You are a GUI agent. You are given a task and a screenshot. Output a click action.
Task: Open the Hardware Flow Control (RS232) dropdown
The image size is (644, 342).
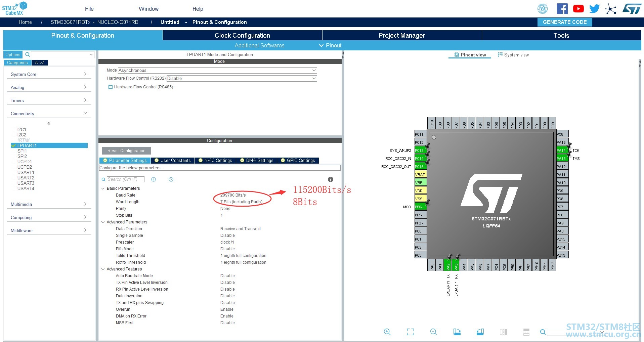pyautogui.click(x=242, y=78)
